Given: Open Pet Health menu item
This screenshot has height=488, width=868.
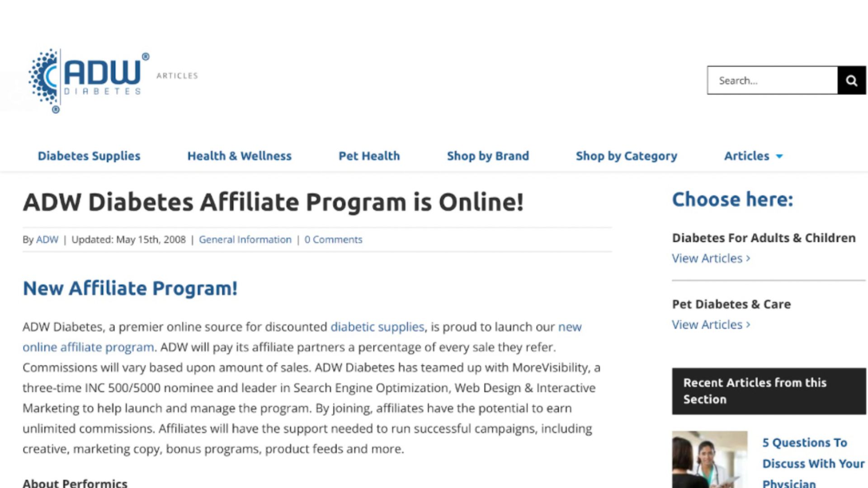Looking at the screenshot, I should click(369, 156).
